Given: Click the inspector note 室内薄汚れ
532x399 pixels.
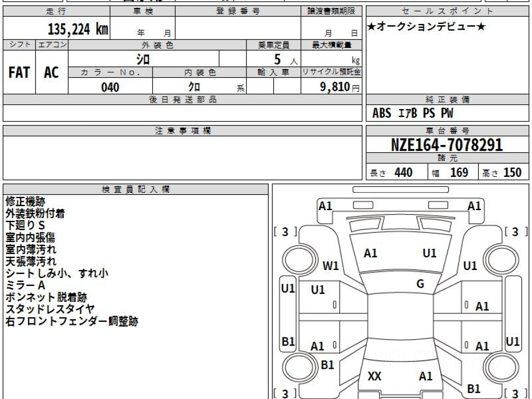Looking at the screenshot, I should click(31, 250).
